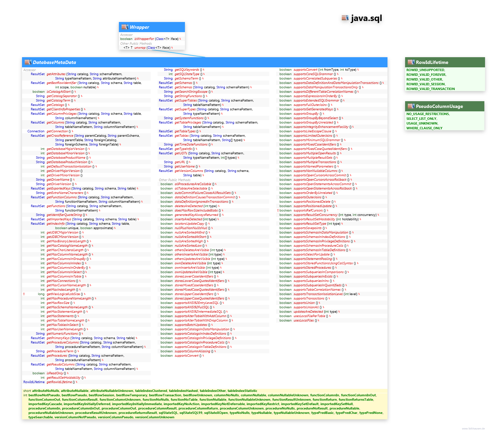Click the supportsRefCursors method

[x=308, y=210]
